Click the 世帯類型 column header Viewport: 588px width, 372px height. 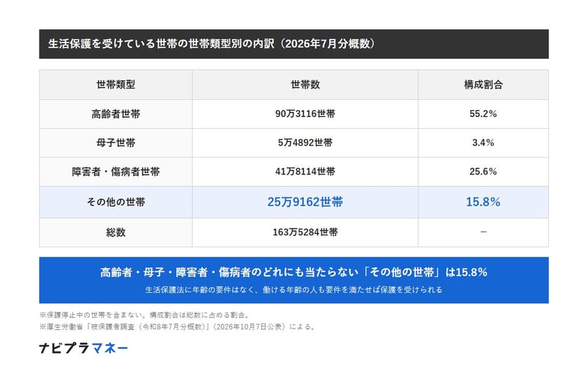click(x=116, y=85)
